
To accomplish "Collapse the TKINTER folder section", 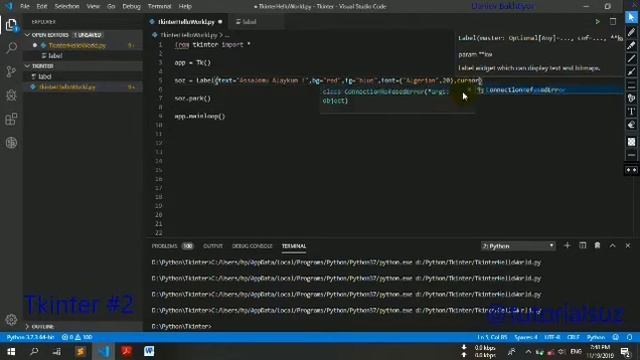I will [83, 66].
